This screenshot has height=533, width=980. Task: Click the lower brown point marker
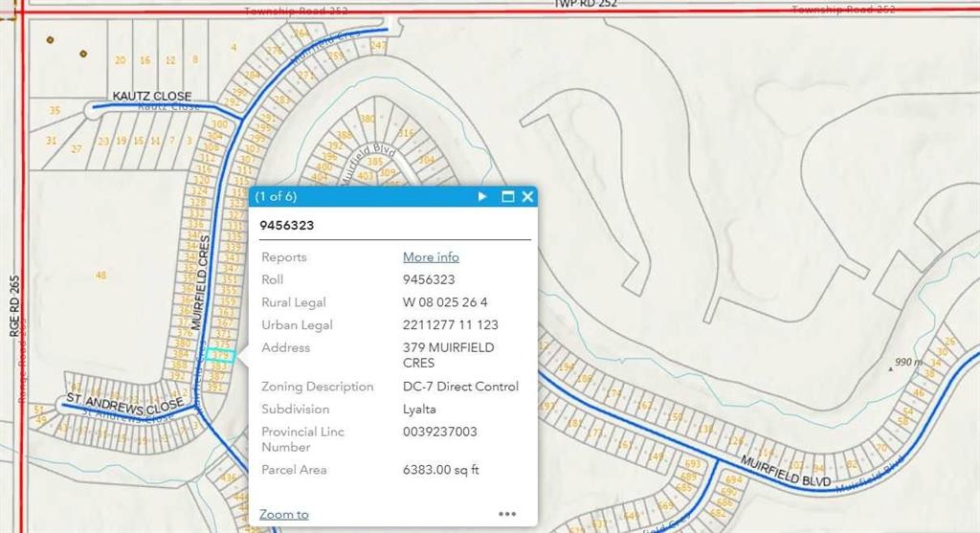click(x=83, y=53)
